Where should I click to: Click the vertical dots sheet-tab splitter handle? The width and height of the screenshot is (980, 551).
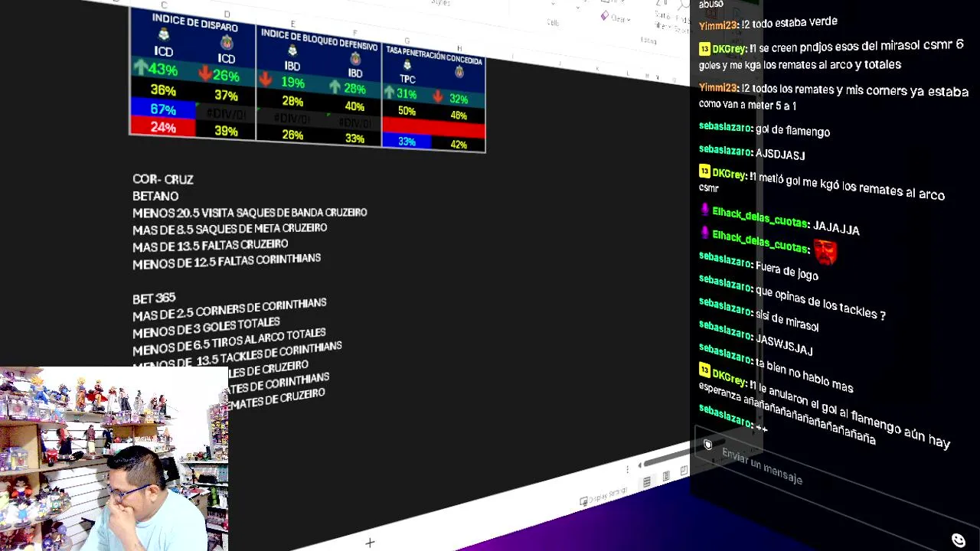pyautogui.click(x=627, y=468)
